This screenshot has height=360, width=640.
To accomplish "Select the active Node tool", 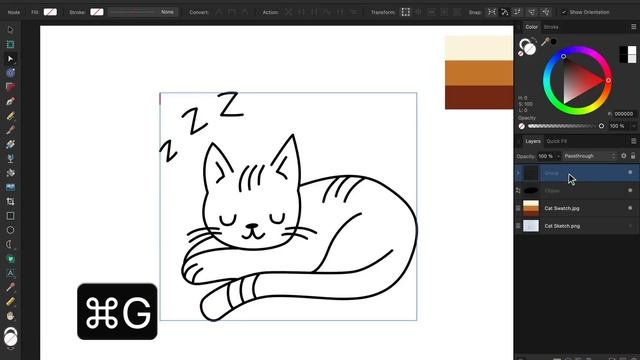I will pyautogui.click(x=11, y=59).
